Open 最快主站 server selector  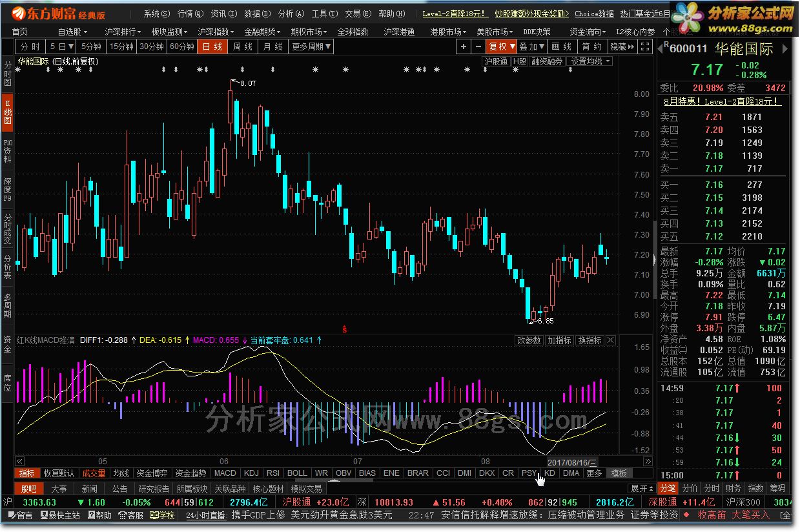click(x=59, y=515)
